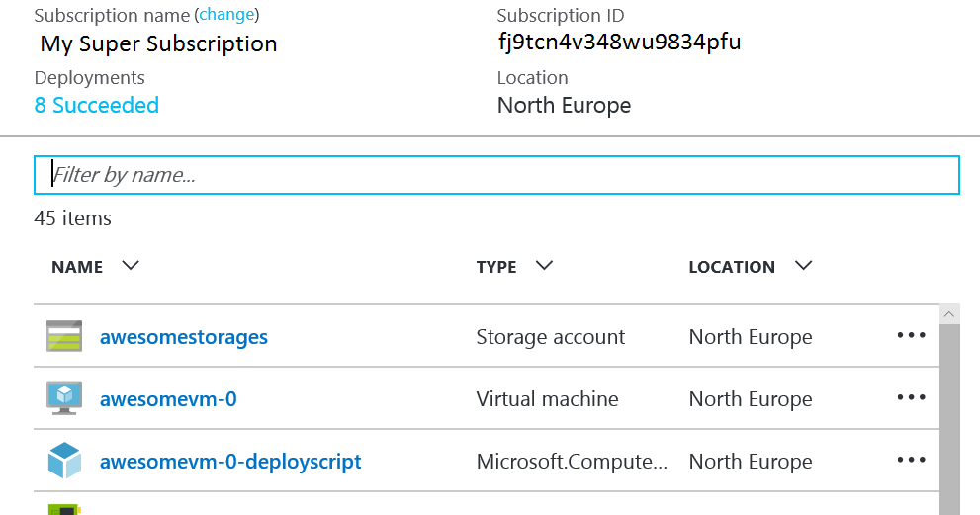Click the Microsoft.Compute... type cell
Screen dimensions: 980x515
(x=572, y=462)
